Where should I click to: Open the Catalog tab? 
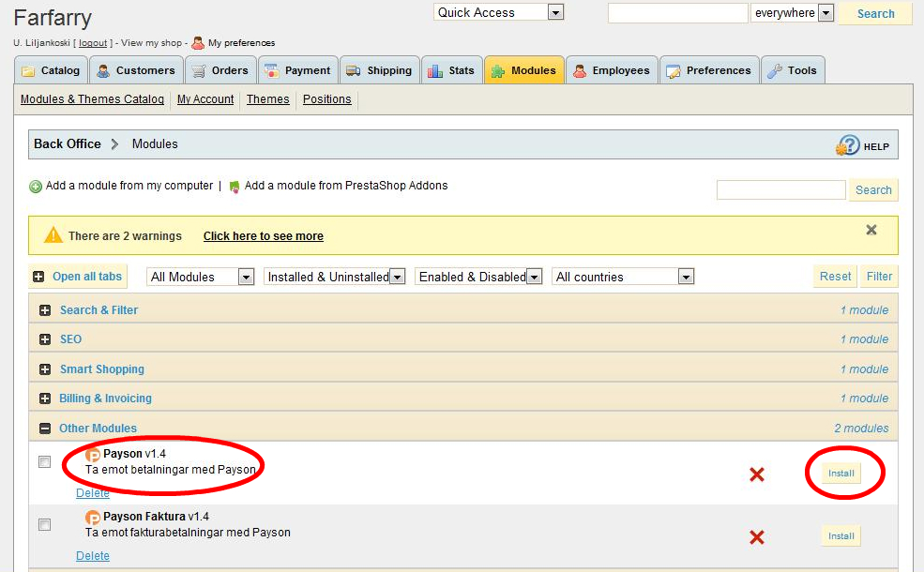click(51, 70)
